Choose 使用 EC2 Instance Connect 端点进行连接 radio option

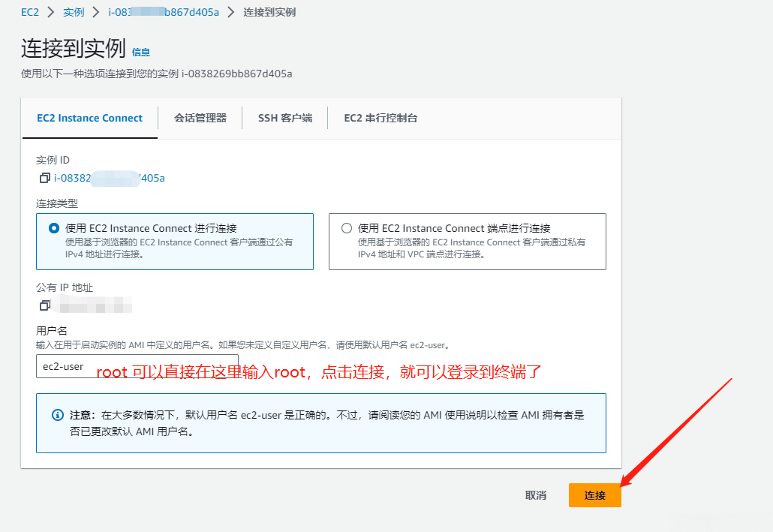(346, 228)
